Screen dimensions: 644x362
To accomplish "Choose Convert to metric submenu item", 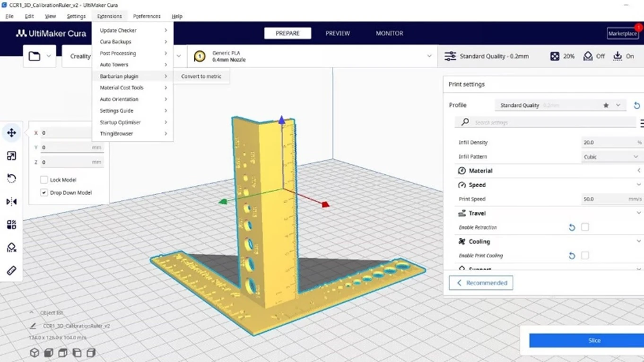I will [x=201, y=77].
